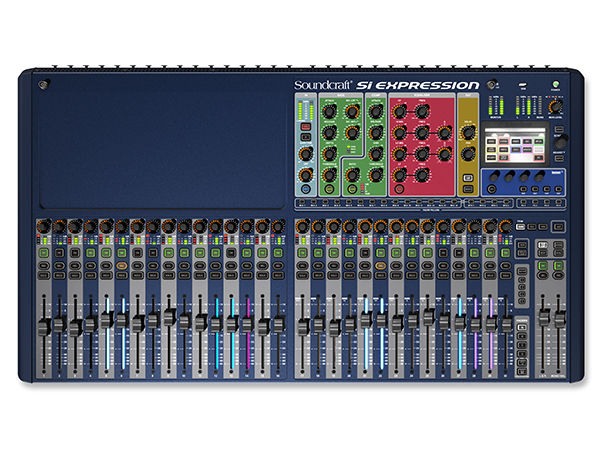Toggle the red EQ in button
This screenshot has height=450, width=600.
[399, 189]
